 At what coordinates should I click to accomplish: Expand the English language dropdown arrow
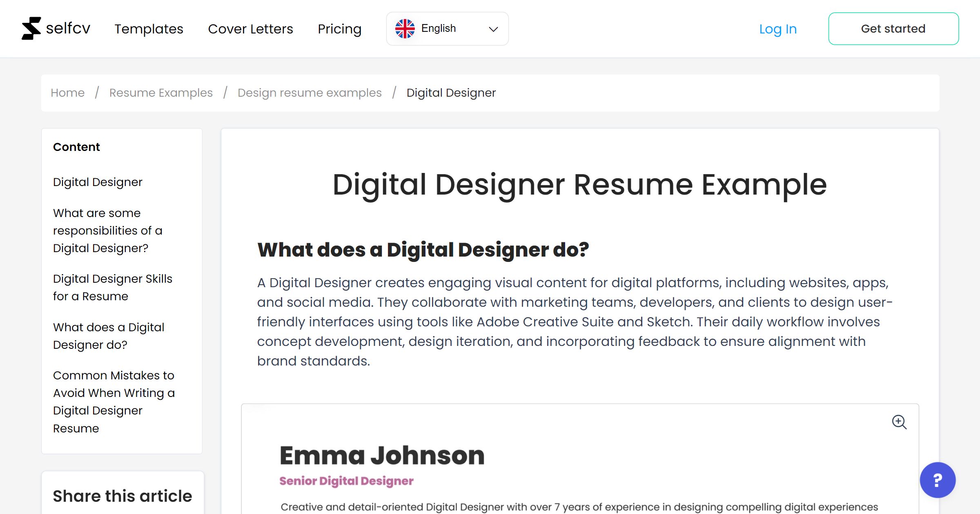tap(493, 29)
